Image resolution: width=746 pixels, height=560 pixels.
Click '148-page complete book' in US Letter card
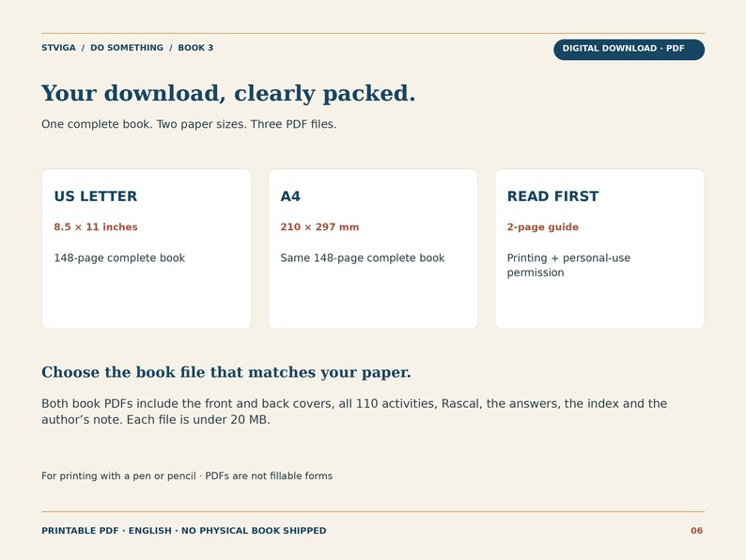coord(119,257)
